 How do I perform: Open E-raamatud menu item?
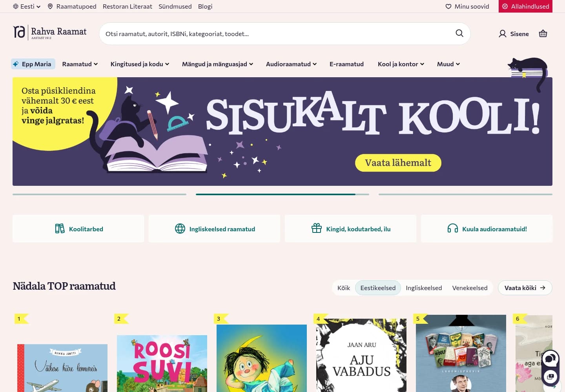346,64
